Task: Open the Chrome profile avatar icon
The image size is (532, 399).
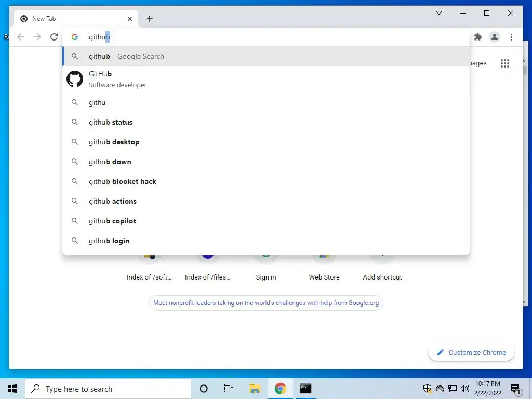Action: pyautogui.click(x=495, y=37)
